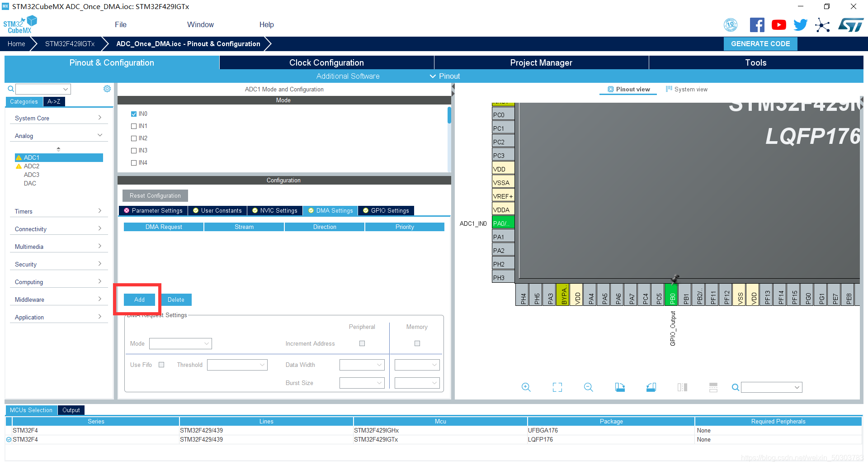The width and height of the screenshot is (868, 466).
Task: Enable the IN2 channel checkbox
Action: 134,138
